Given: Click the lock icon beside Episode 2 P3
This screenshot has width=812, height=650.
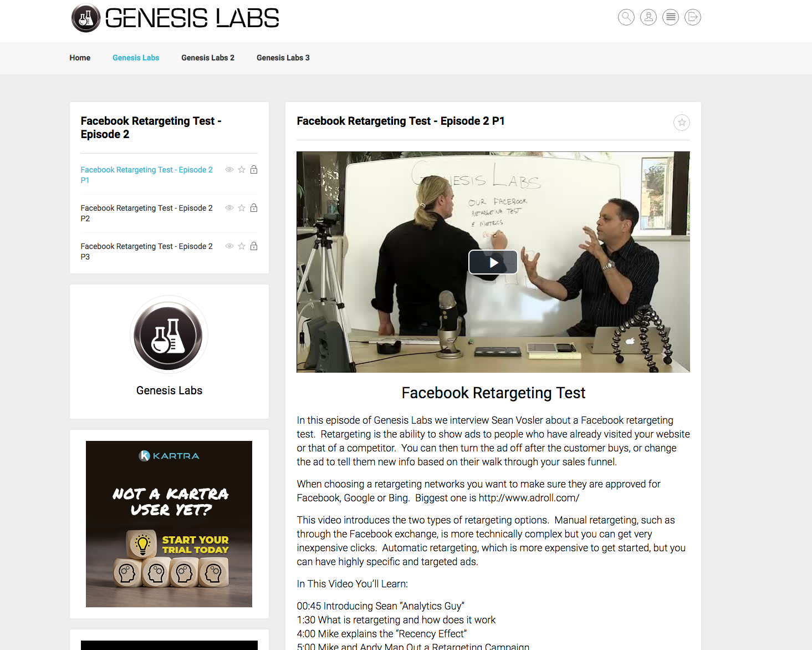Looking at the screenshot, I should (x=254, y=246).
